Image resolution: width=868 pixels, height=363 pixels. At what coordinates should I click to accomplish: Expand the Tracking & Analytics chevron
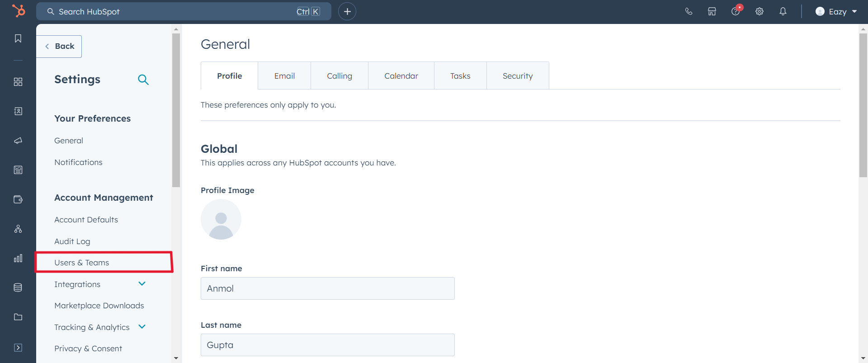click(x=142, y=327)
